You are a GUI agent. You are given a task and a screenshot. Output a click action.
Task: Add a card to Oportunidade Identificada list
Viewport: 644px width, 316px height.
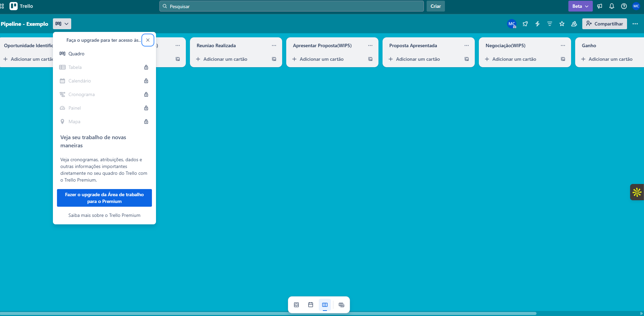(28, 59)
